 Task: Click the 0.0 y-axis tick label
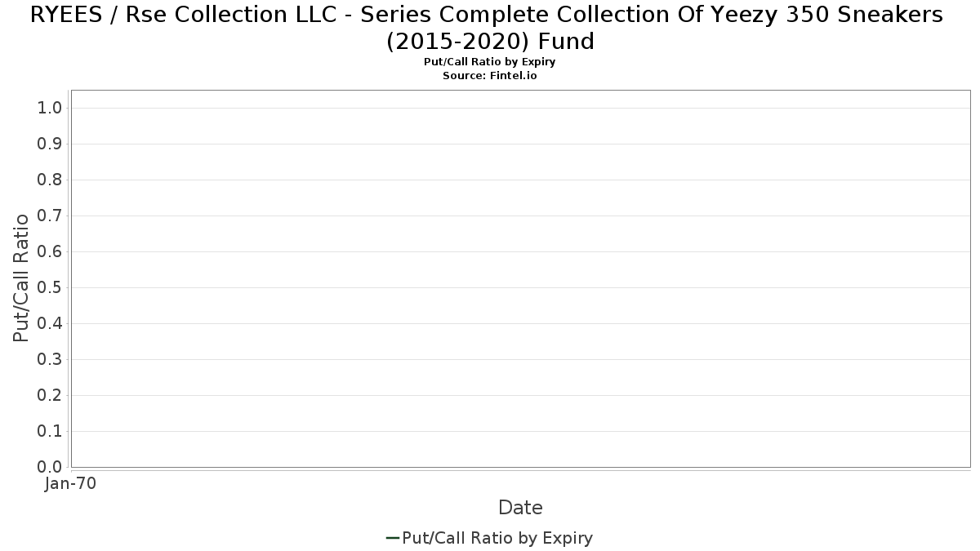50,467
